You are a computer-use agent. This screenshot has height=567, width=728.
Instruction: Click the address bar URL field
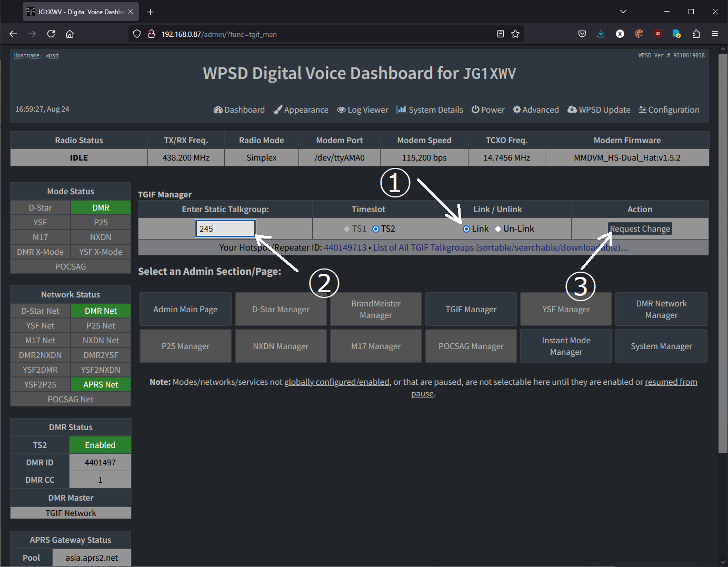pos(326,34)
